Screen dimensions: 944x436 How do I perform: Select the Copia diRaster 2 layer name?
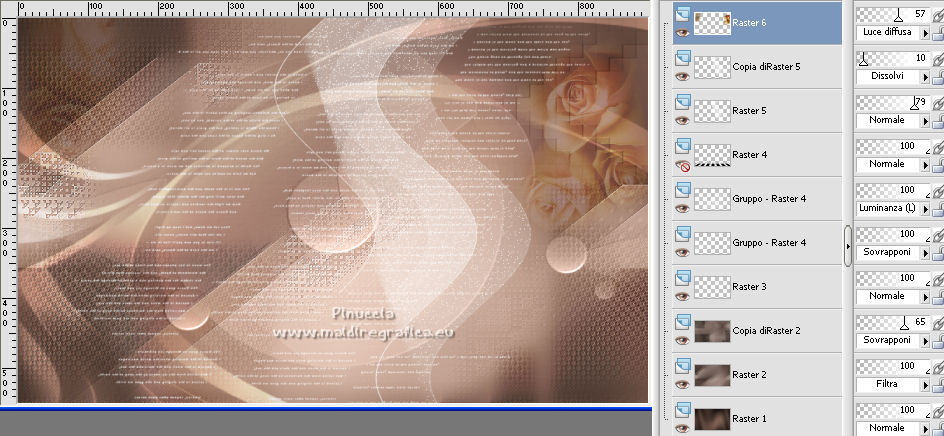766,331
